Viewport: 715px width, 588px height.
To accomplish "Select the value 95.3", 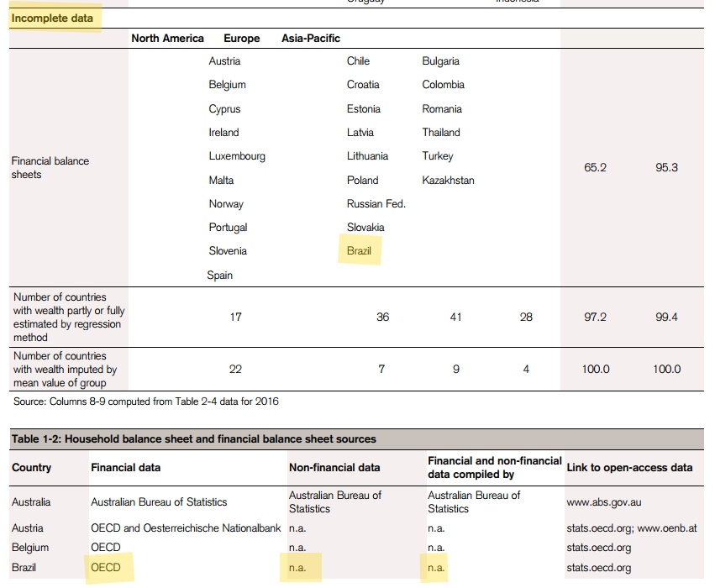I will pyautogui.click(x=666, y=167).
